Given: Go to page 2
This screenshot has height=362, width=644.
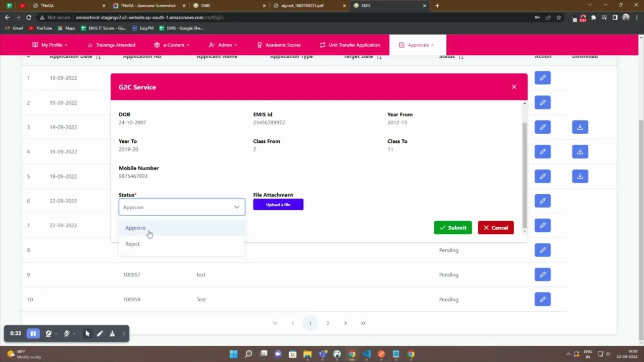Looking at the screenshot, I should [328, 323].
